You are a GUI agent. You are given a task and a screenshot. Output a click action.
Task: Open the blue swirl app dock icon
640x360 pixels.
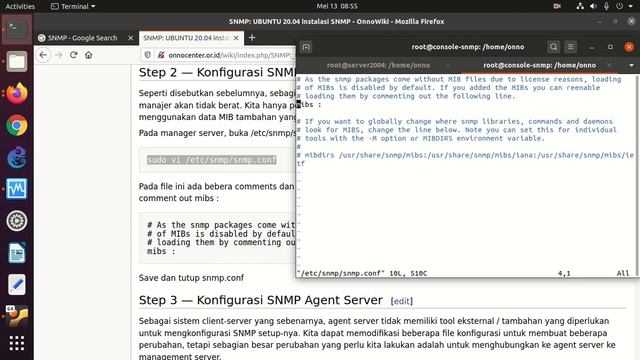coord(17,157)
